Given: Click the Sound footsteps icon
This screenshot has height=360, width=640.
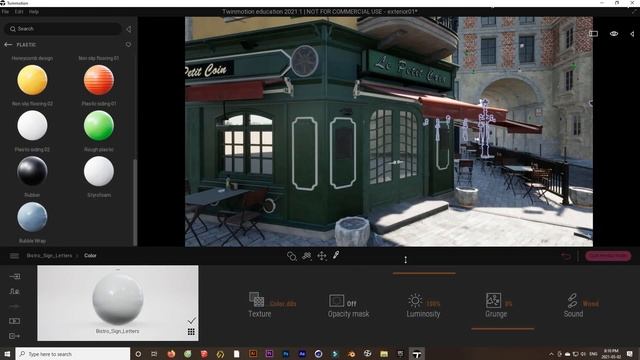Looking at the screenshot, I should (572, 300).
